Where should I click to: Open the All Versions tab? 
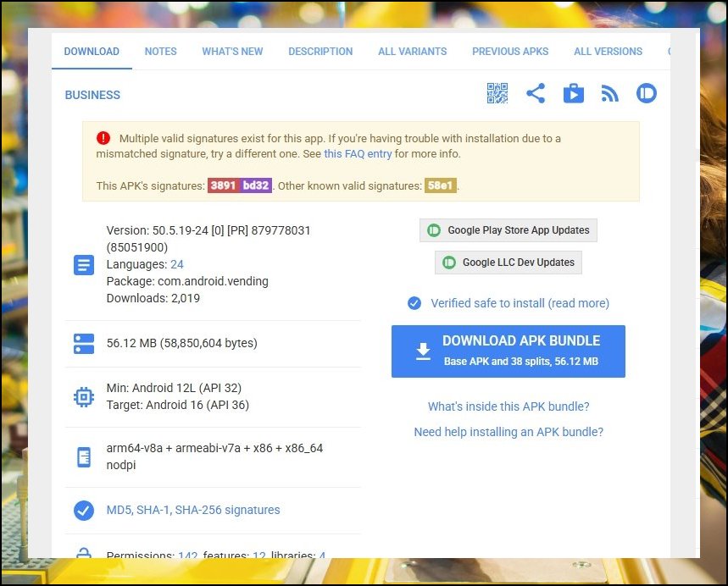point(609,52)
